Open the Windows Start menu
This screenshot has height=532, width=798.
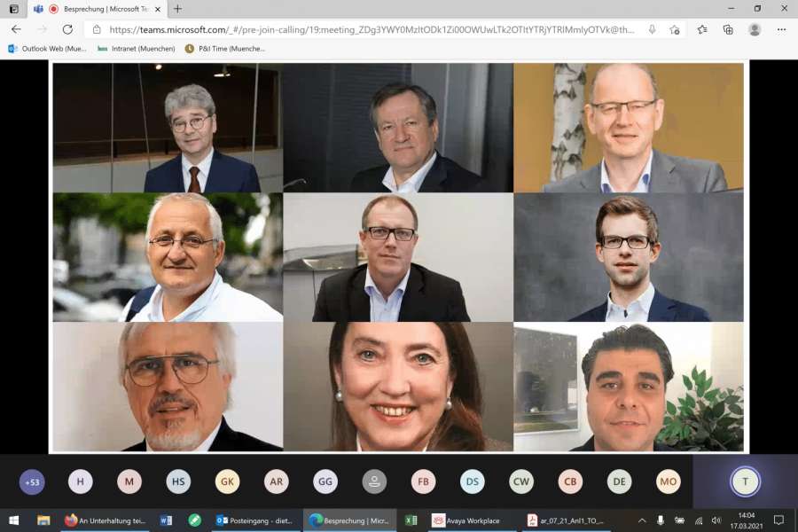[x=14, y=520]
